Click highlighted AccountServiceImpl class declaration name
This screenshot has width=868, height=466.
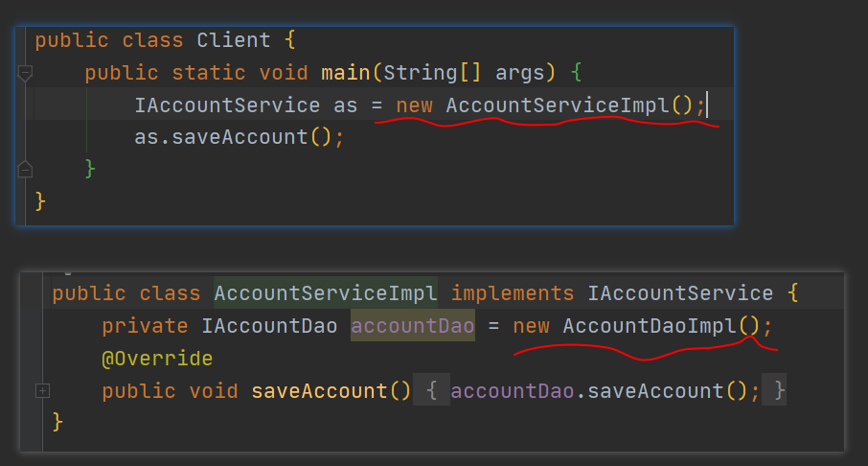326,293
